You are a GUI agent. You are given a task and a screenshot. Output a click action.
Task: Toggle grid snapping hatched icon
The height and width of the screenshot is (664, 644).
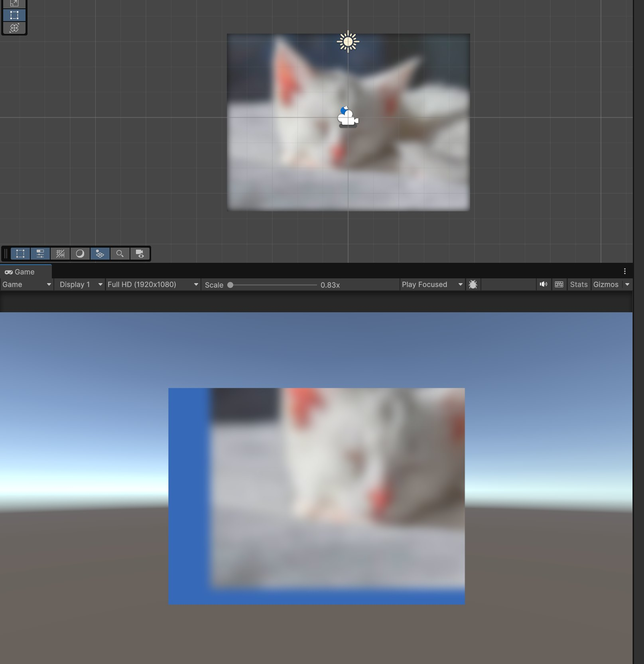pos(60,254)
